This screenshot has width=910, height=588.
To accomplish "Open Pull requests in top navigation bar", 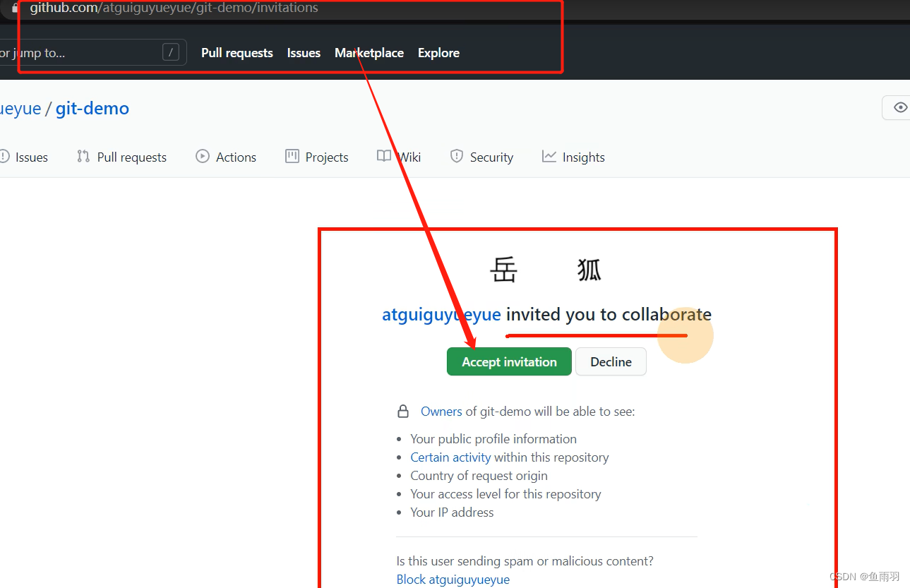I will tap(237, 53).
